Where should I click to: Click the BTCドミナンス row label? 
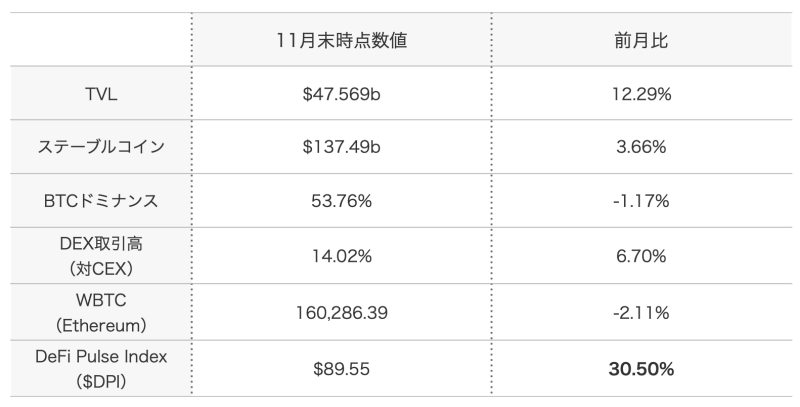pyautogui.click(x=101, y=201)
